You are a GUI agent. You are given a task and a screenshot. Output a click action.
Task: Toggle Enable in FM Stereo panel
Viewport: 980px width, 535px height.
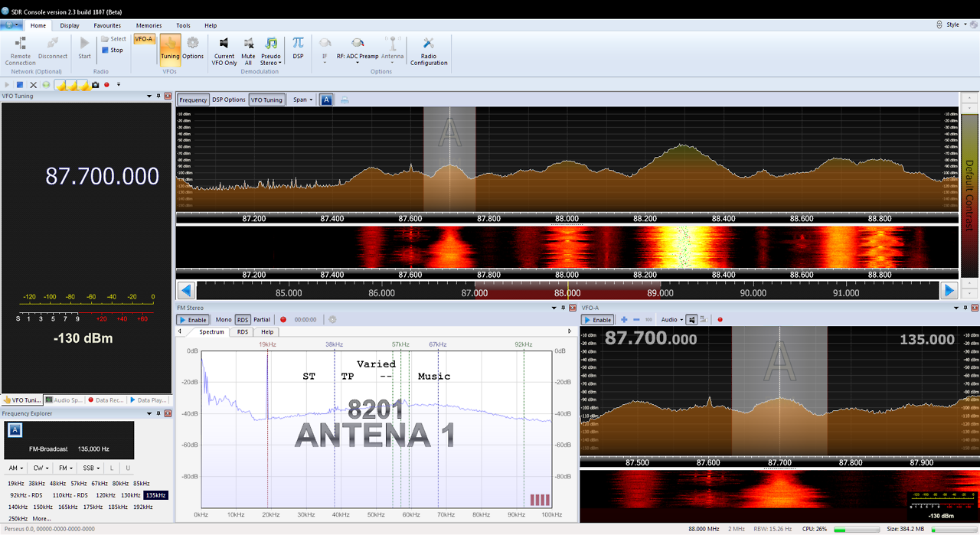193,320
